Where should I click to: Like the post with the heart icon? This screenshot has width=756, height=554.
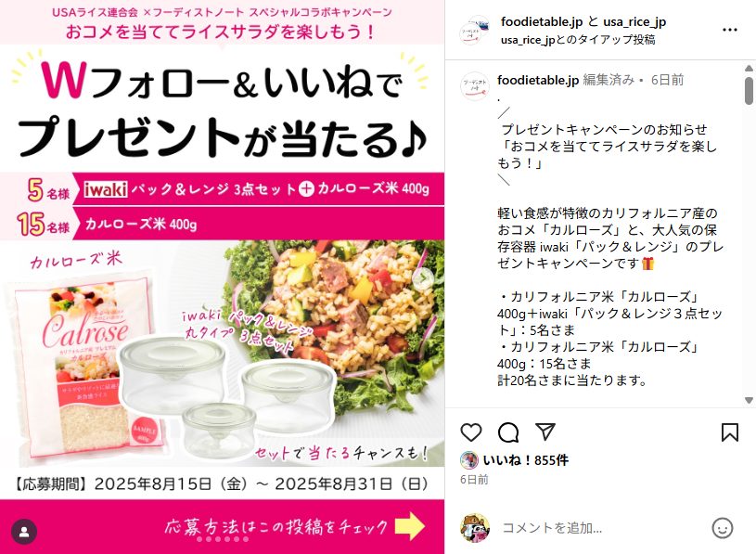pyautogui.click(x=471, y=432)
